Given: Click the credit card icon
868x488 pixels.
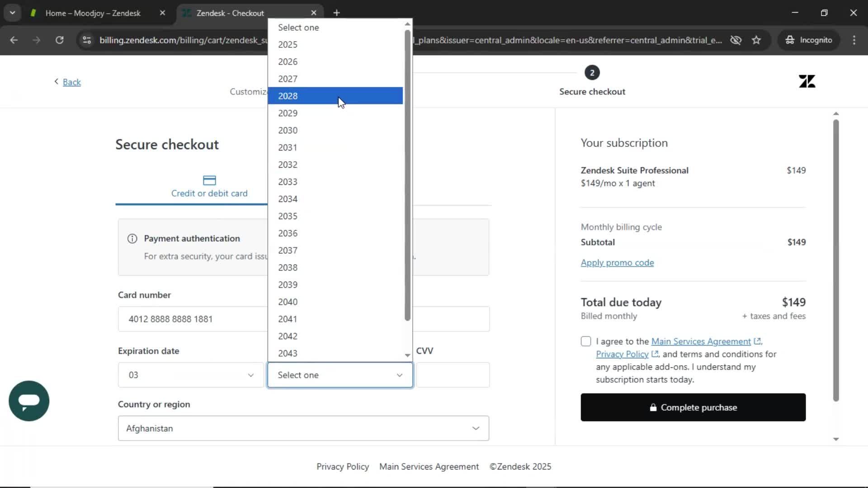Looking at the screenshot, I should [209, 180].
